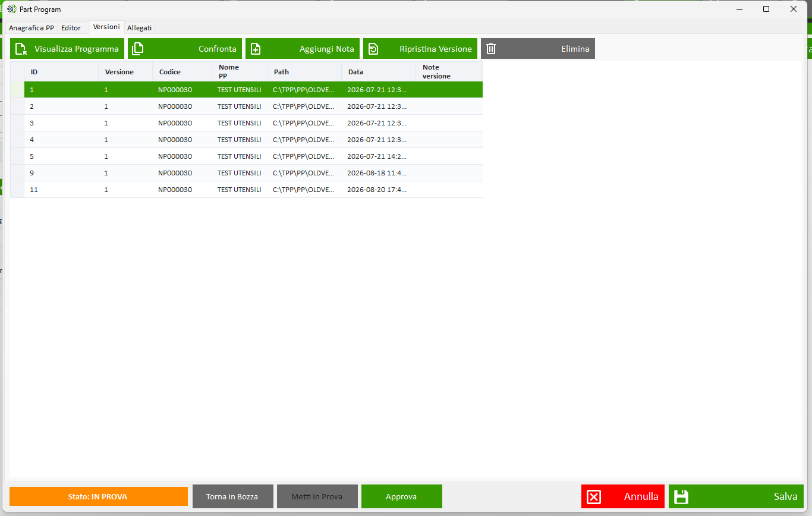Select the Versioni tab

click(106, 27)
